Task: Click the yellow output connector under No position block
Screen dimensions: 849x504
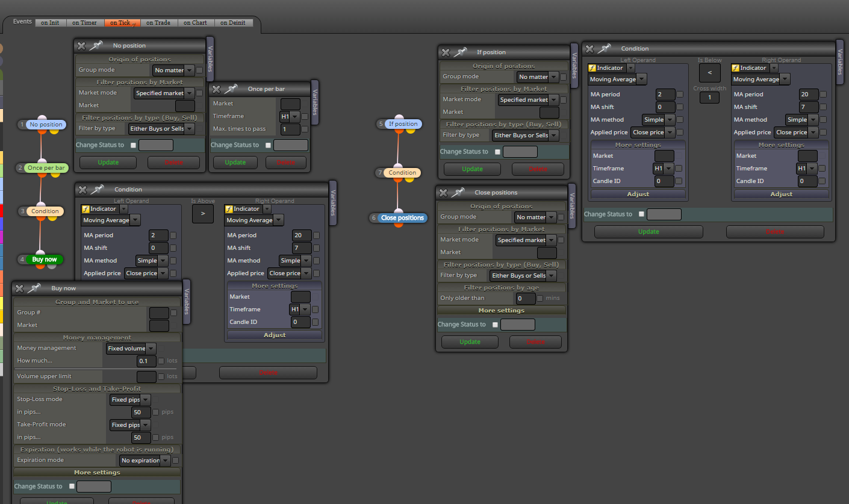Action: [x=54, y=131]
